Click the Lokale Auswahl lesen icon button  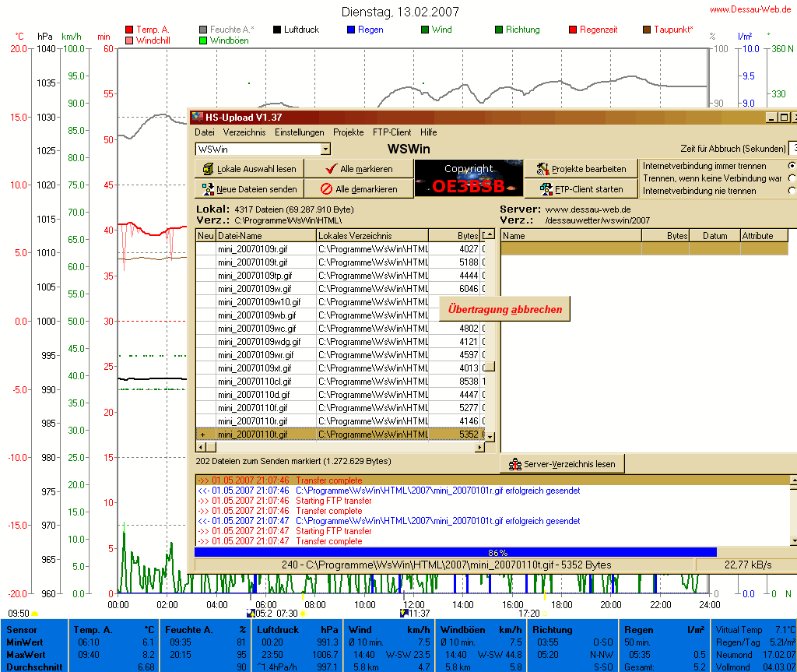(x=248, y=169)
